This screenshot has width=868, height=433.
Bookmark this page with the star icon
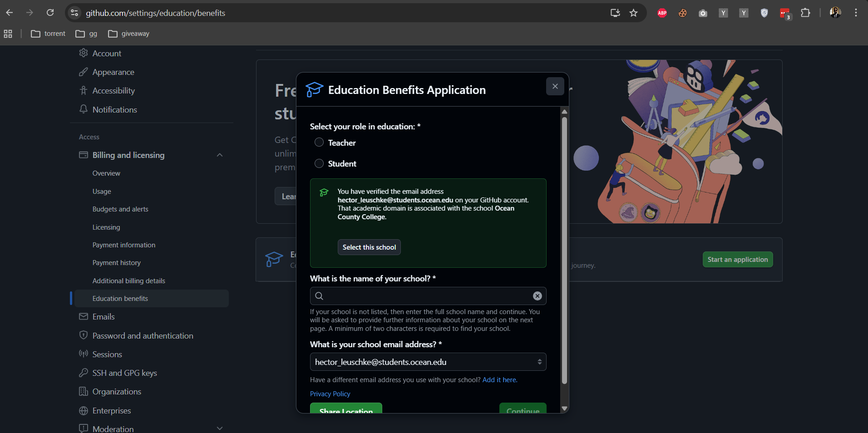pyautogui.click(x=633, y=13)
